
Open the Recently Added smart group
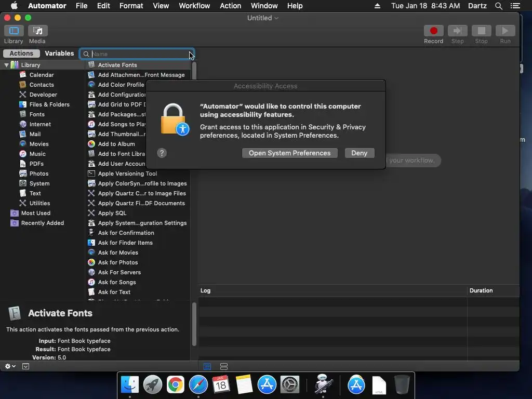tap(43, 223)
